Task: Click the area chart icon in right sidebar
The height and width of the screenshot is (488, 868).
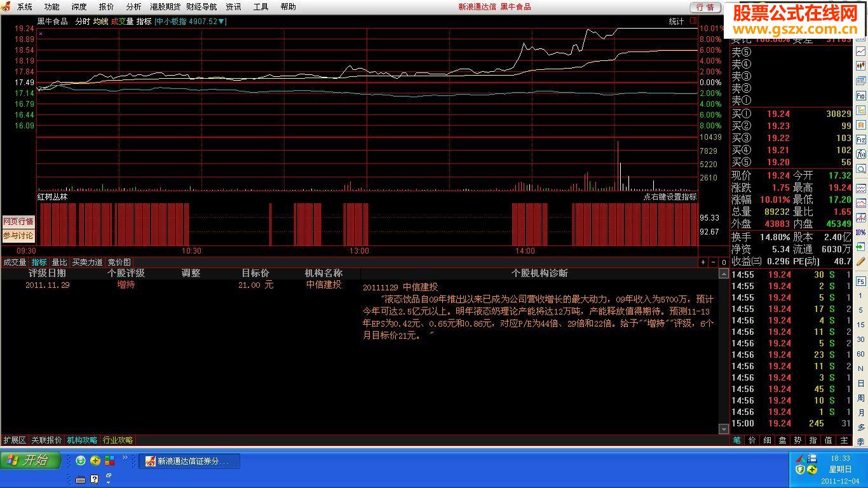Action: pos(861,203)
